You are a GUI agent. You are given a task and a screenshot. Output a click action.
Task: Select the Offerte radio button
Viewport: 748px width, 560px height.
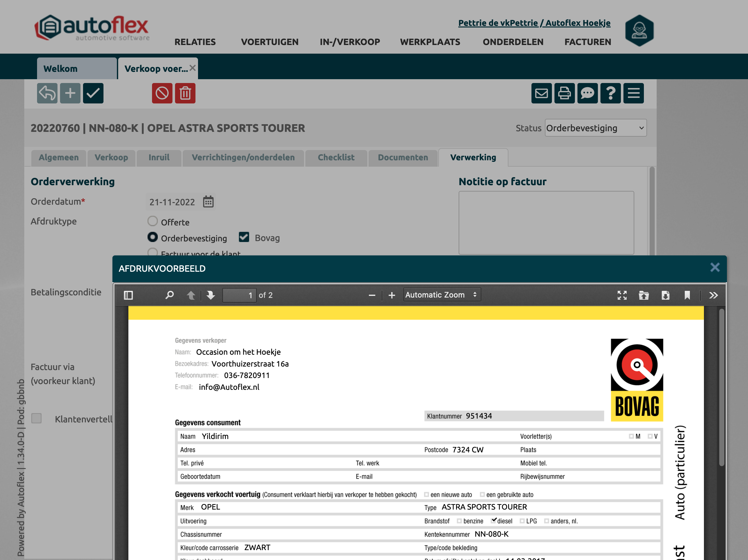click(153, 221)
